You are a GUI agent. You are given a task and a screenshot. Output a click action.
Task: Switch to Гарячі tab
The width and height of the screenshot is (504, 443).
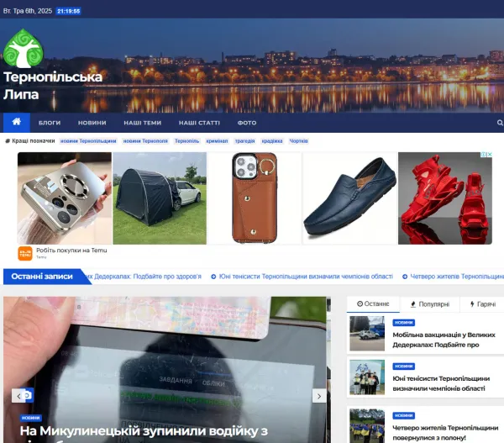[483, 304]
